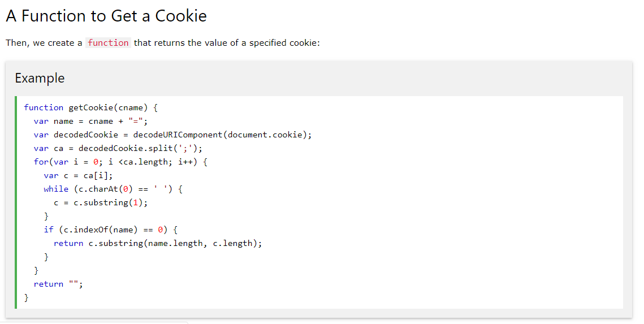Click the heading 'A Function to Get a Cookie'
Image resolution: width=644 pixels, height=324 pixels.
pos(106,16)
